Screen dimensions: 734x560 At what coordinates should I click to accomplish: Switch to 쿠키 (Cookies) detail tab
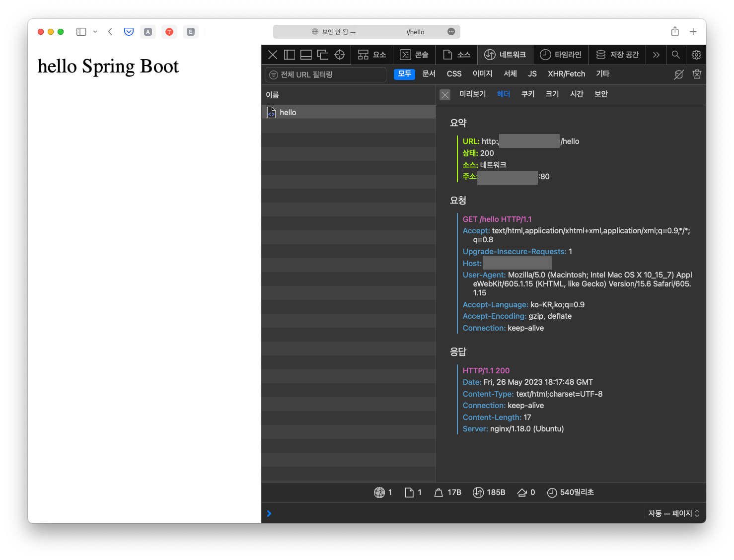pyautogui.click(x=528, y=94)
